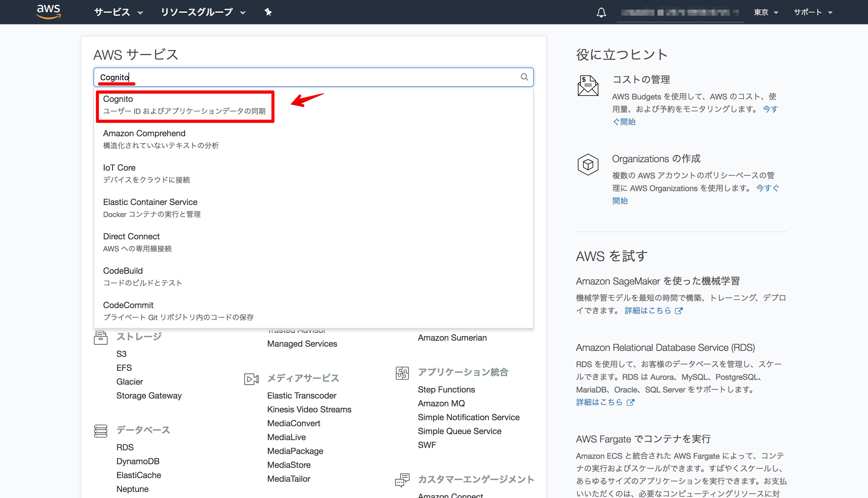Image resolution: width=868 pixels, height=498 pixels.
Task: Open the SWF service link
Action: tap(427, 445)
